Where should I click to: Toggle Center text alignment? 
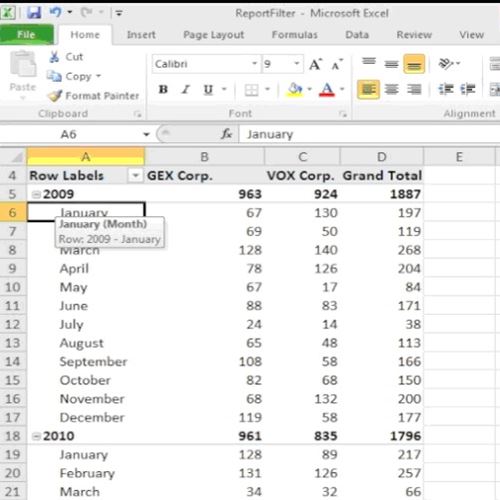pyautogui.click(x=391, y=89)
